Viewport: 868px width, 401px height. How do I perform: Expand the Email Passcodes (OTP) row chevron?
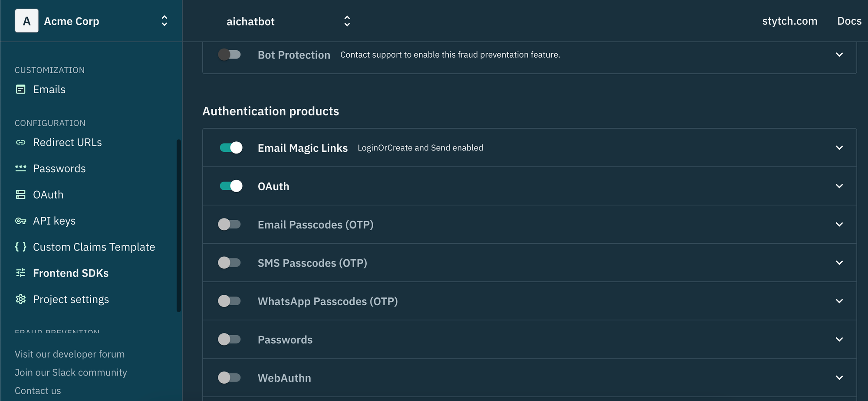[x=839, y=225]
